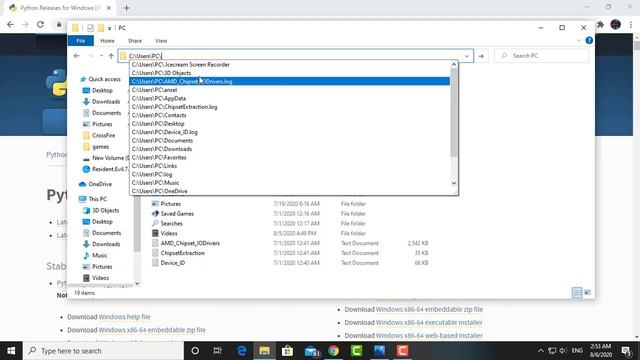This screenshot has height=360, width=640.
Task: Open the recent locations dropdown arrow
Action: (x=101, y=56)
